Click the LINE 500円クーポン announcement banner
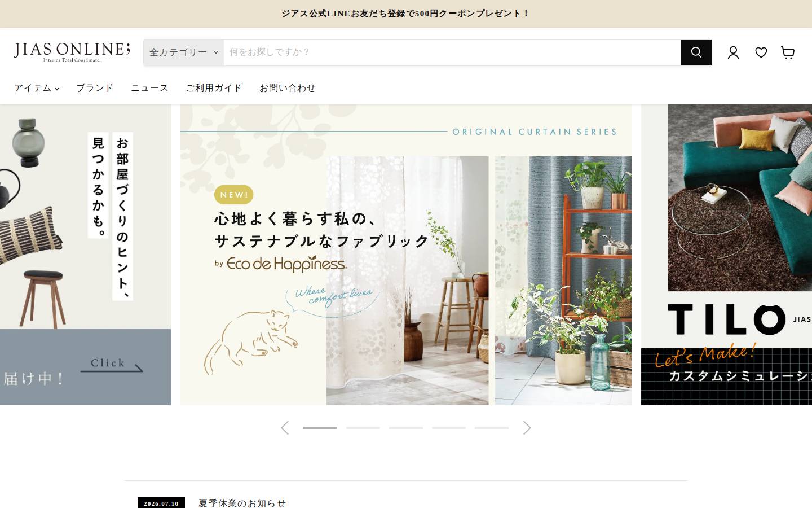 click(x=406, y=14)
